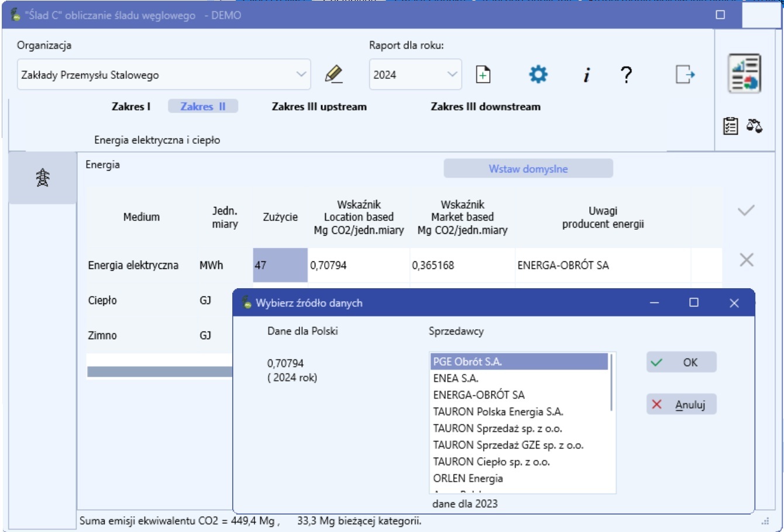Viewport: 784px width, 532px height.
Task: Open the balance scales icon
Action: tap(755, 126)
